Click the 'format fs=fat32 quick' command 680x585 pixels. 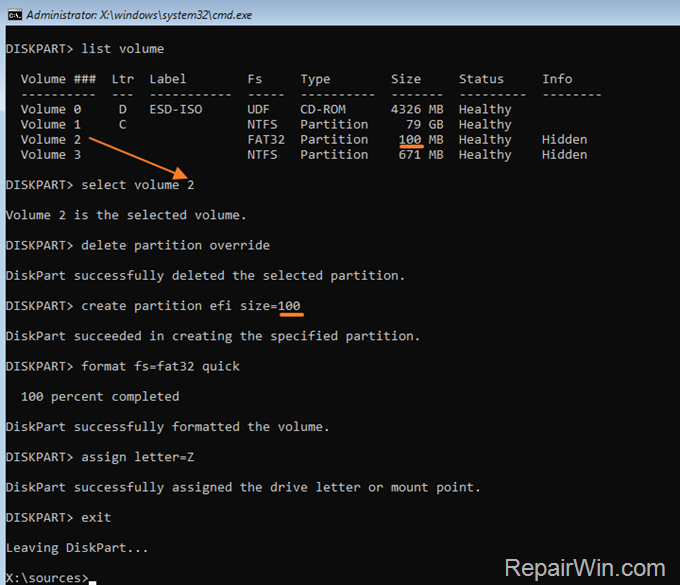(x=160, y=366)
